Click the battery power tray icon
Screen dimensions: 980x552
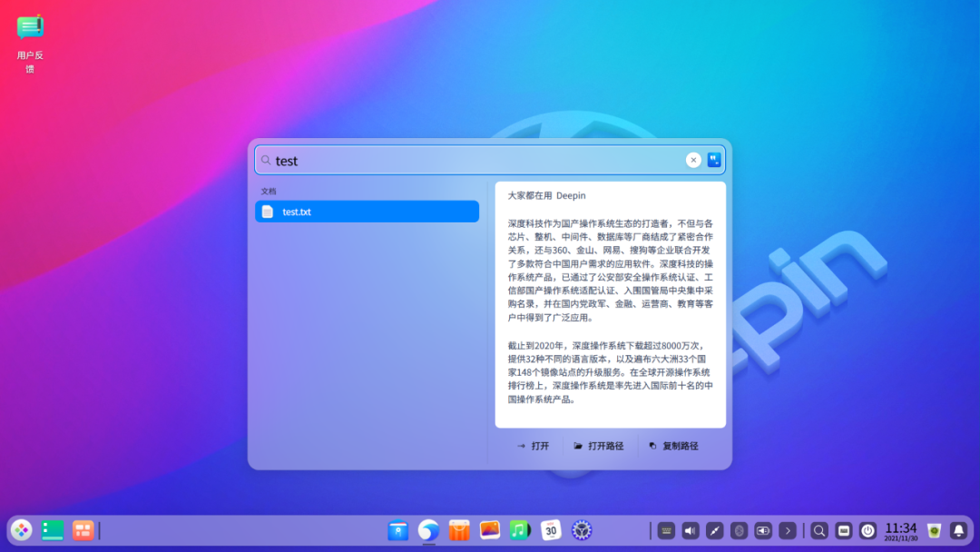(x=763, y=531)
